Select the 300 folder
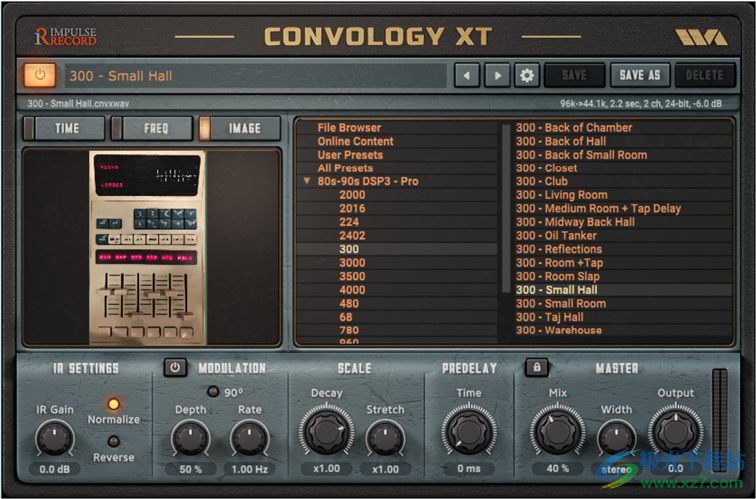This screenshot has height=499, width=756. pos(349,249)
